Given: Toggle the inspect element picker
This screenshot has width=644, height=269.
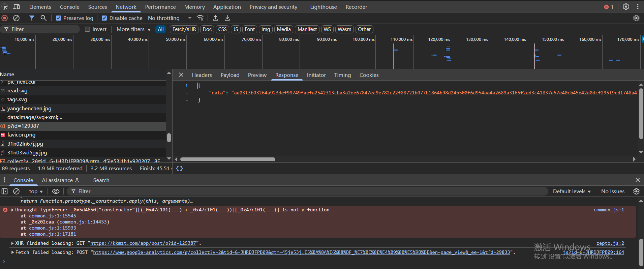Looking at the screenshot, I should 5,7.
